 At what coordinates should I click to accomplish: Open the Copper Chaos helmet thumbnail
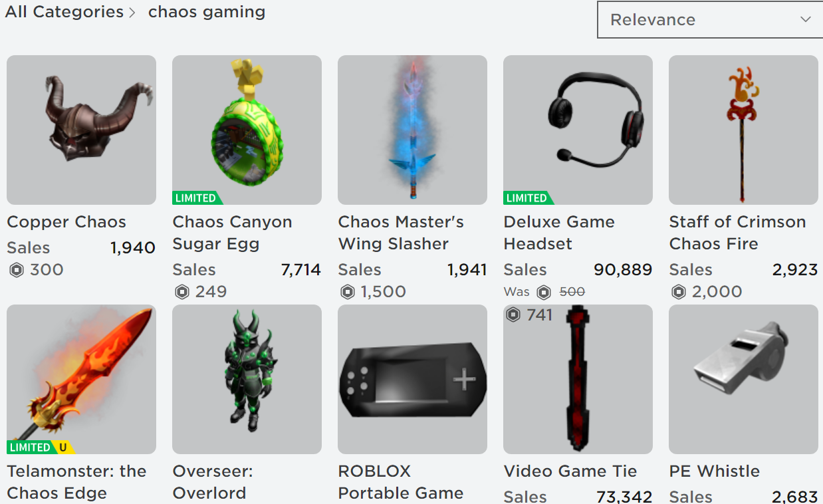click(x=81, y=130)
